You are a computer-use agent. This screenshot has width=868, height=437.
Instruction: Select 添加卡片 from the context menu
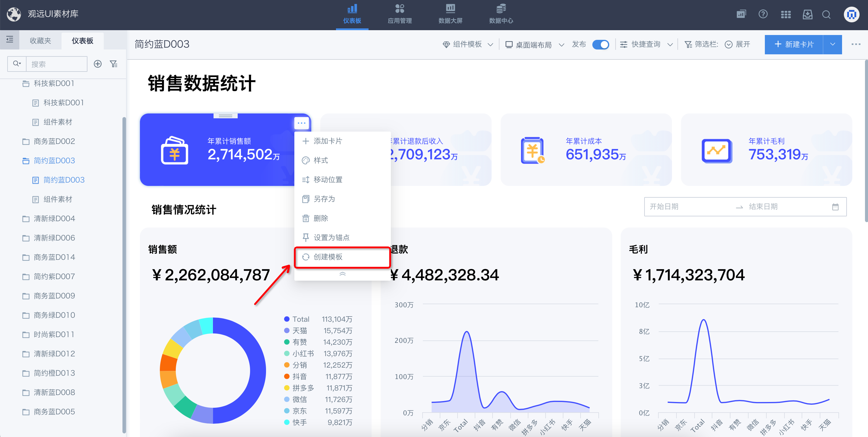point(342,141)
